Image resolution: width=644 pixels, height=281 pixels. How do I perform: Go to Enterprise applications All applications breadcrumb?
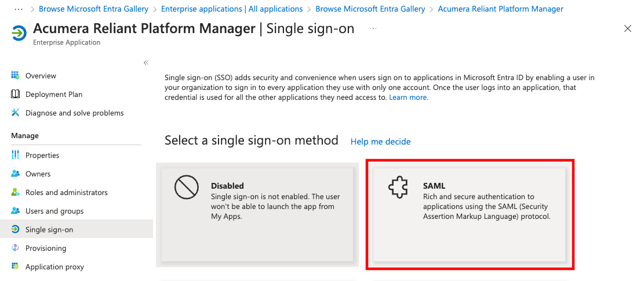click(x=232, y=9)
